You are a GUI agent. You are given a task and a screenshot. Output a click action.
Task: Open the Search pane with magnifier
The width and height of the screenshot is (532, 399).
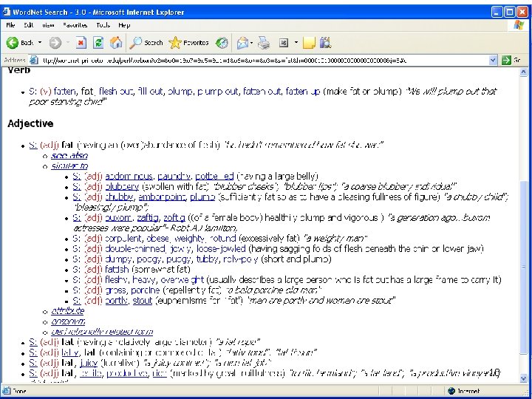(x=146, y=43)
